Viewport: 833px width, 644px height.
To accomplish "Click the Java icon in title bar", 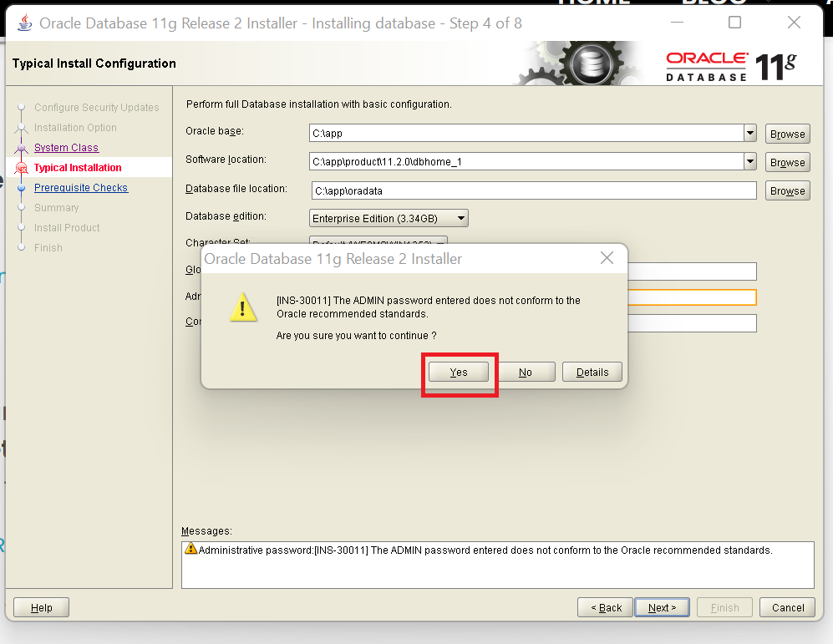I will (x=24, y=23).
